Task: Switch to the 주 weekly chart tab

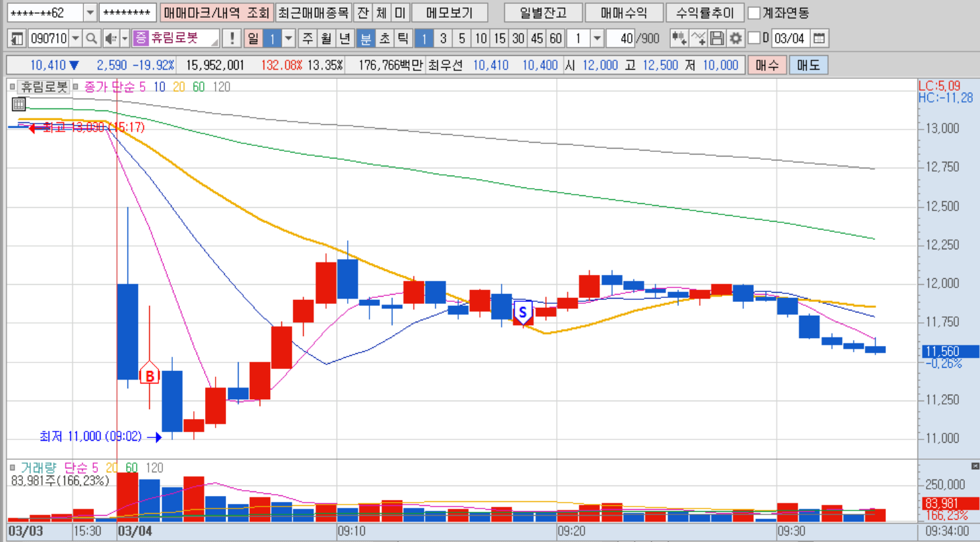Action: coord(308,39)
